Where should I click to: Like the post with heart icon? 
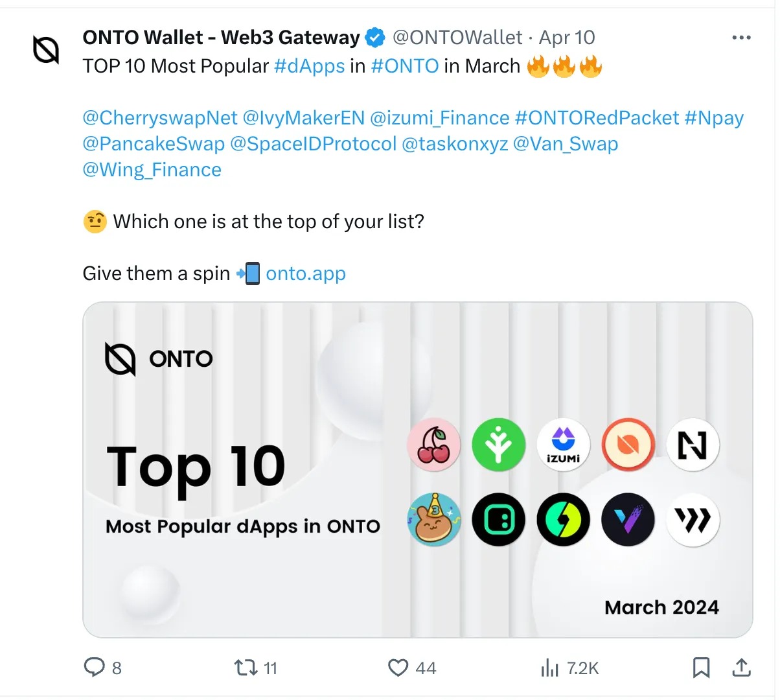coord(398,668)
